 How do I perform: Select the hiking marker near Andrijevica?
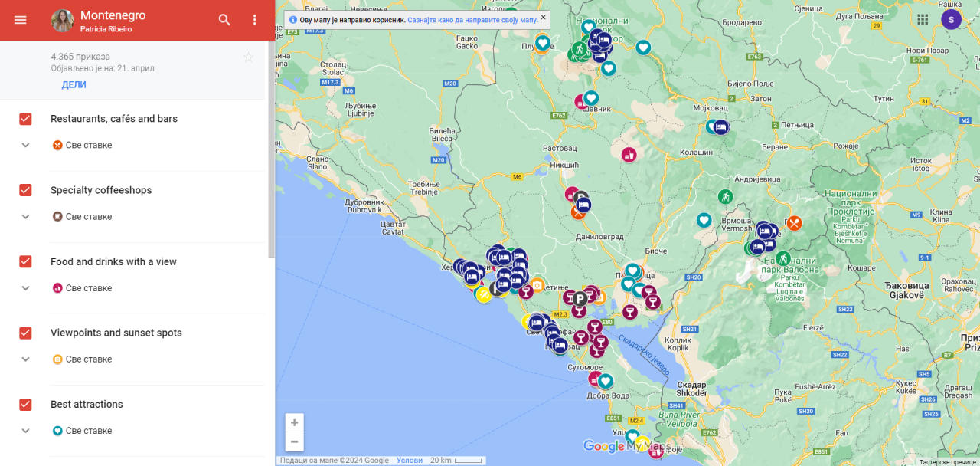[x=725, y=196]
